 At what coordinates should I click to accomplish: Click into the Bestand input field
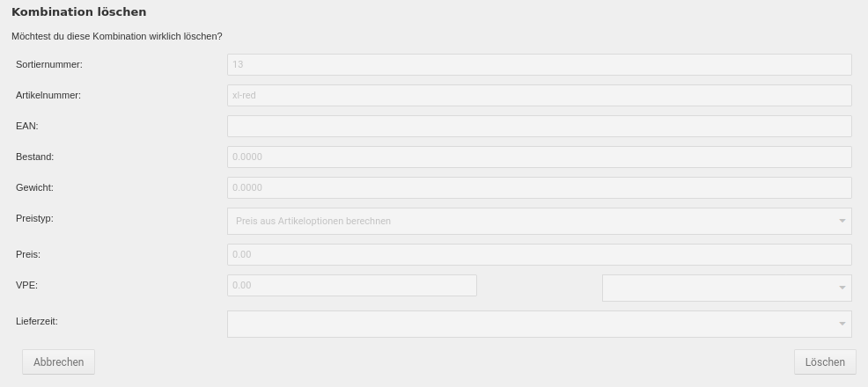(539, 157)
